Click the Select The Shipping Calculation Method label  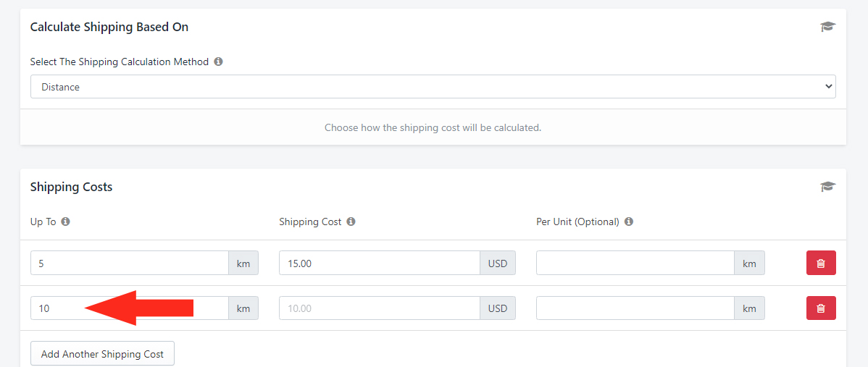(119, 62)
